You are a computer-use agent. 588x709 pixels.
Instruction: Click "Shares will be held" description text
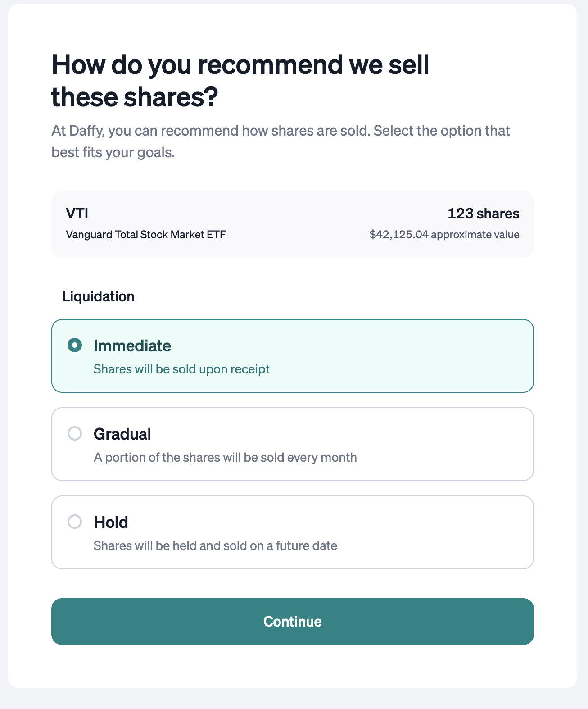[x=215, y=546]
